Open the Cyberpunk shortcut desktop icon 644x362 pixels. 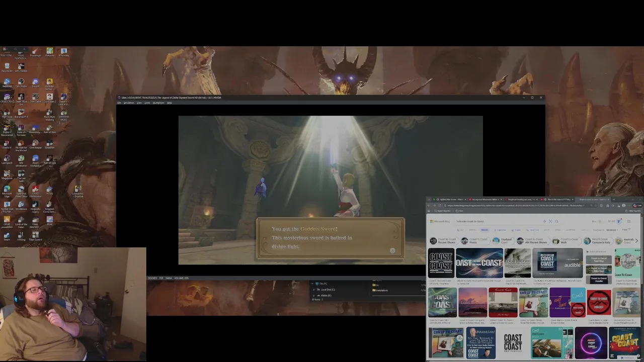point(77,192)
